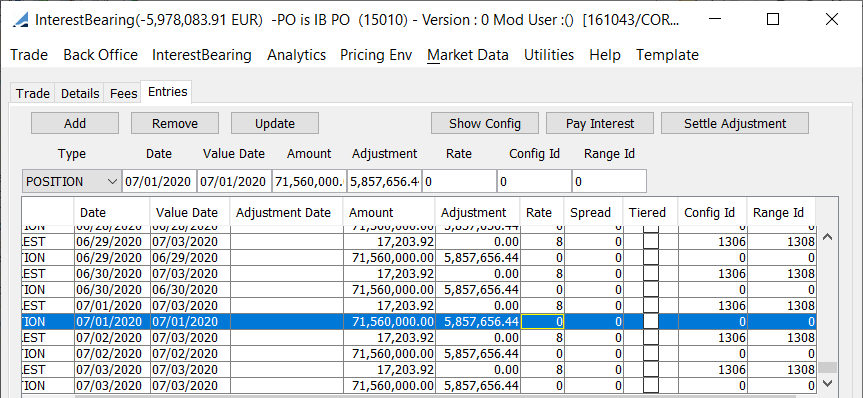
Task: Check Tiered box in last 07/03/2020 position row
Action: (651, 385)
